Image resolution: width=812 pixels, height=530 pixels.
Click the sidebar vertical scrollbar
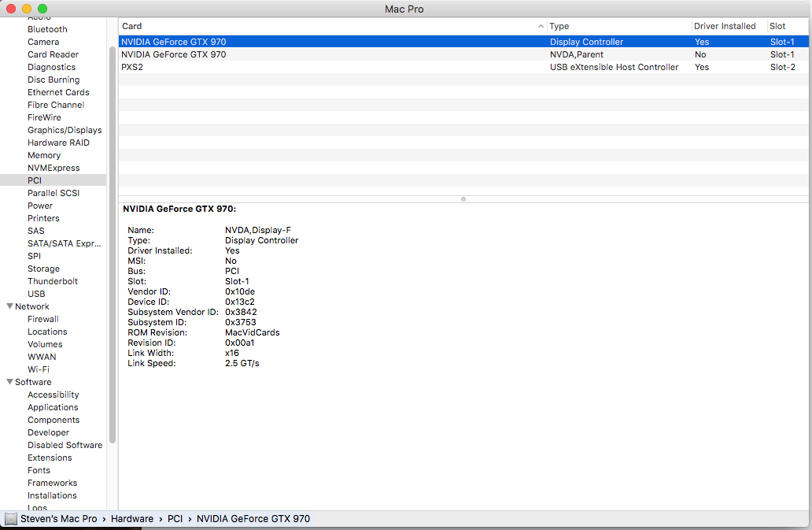coord(113,245)
